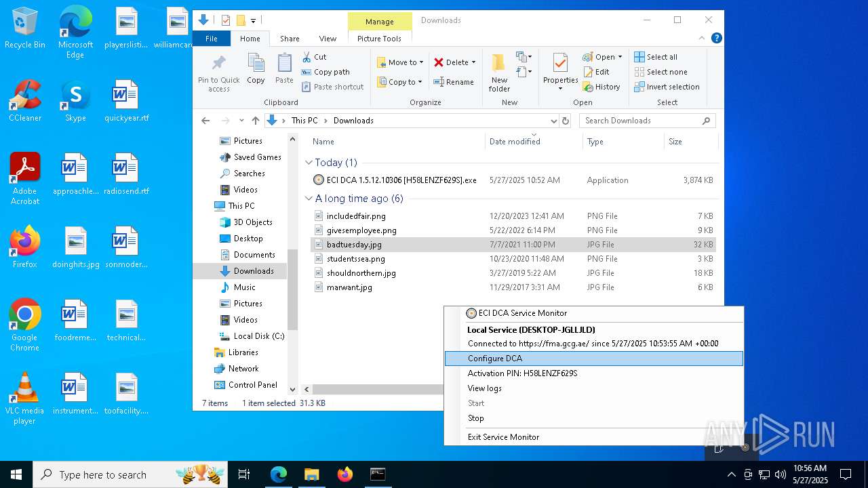Select Skype desktop shortcut

(x=75, y=102)
